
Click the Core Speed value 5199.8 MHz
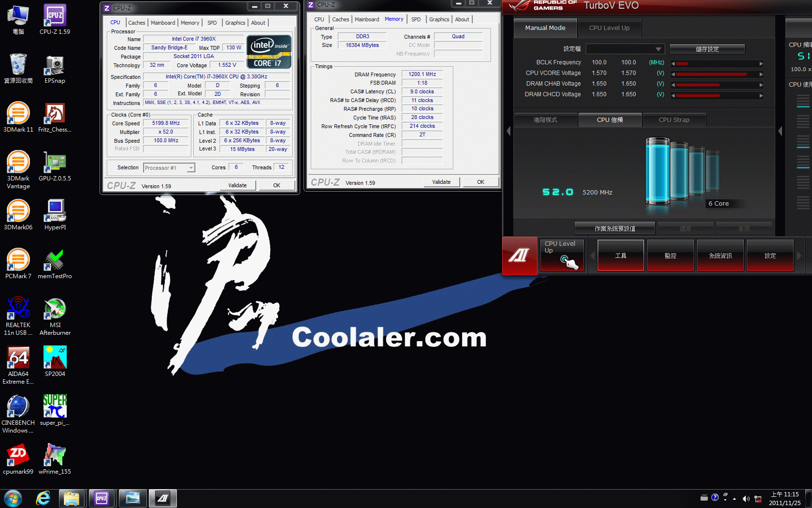(166, 123)
